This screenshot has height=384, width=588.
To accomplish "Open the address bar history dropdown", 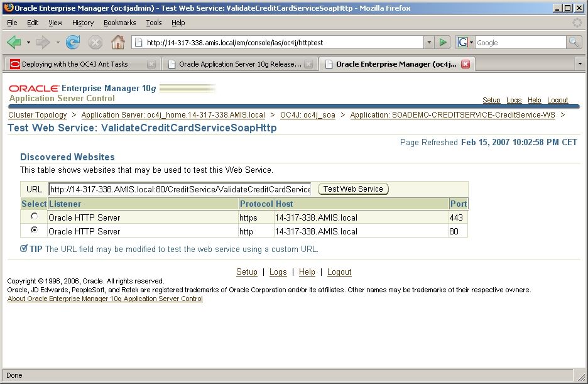I will (x=430, y=42).
